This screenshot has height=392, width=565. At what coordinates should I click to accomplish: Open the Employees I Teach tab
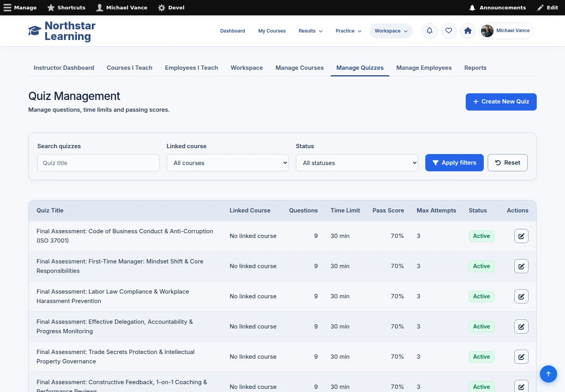[x=191, y=68]
